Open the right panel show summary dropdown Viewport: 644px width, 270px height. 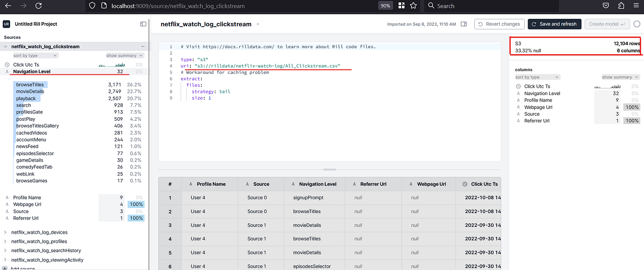pos(621,77)
